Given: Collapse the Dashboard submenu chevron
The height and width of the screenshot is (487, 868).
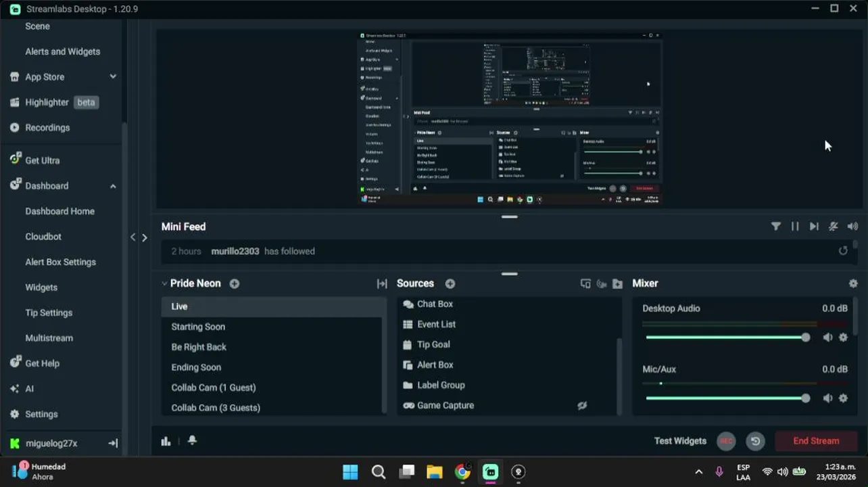Looking at the screenshot, I should tap(113, 186).
